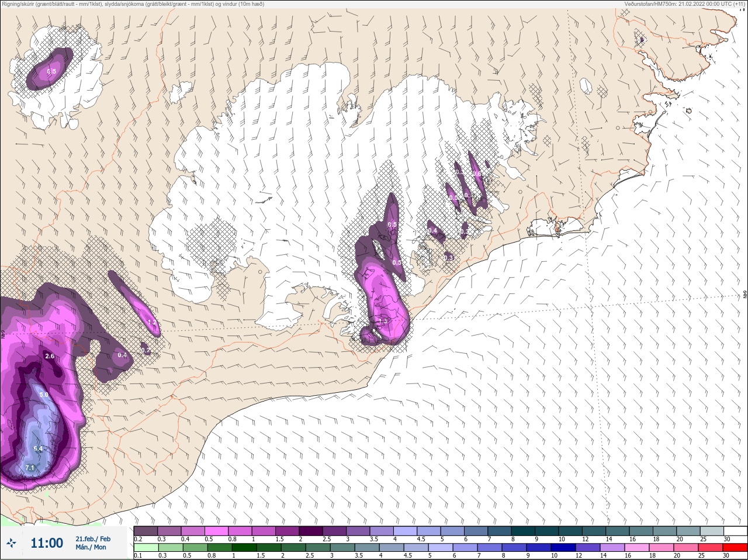This screenshot has height=560, width=748.
Task: Click the lightest green swatch starting bottom legend row
Action: [146, 548]
